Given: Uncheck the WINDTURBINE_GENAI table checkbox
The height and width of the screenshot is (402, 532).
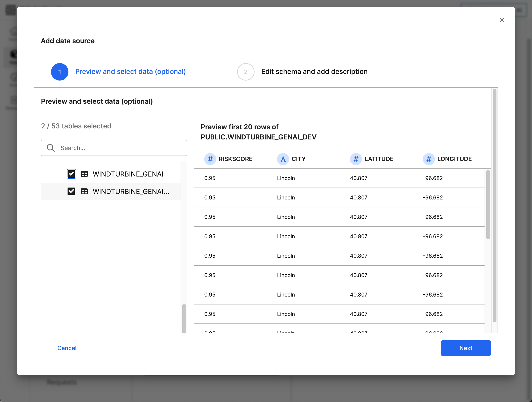Looking at the screenshot, I should tap(72, 174).
